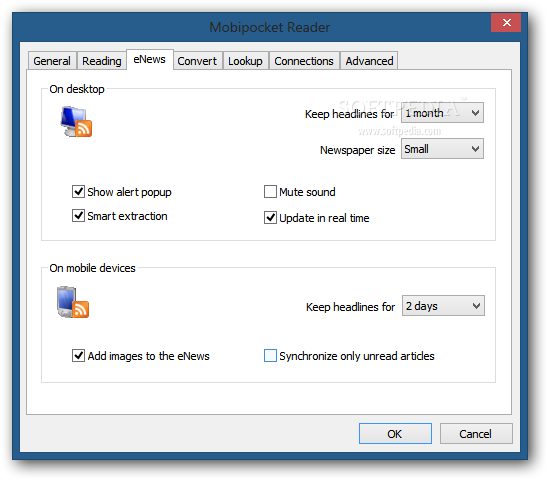Click the Mobipocket Reader title bar text
548x480 pixels.
(269, 27)
